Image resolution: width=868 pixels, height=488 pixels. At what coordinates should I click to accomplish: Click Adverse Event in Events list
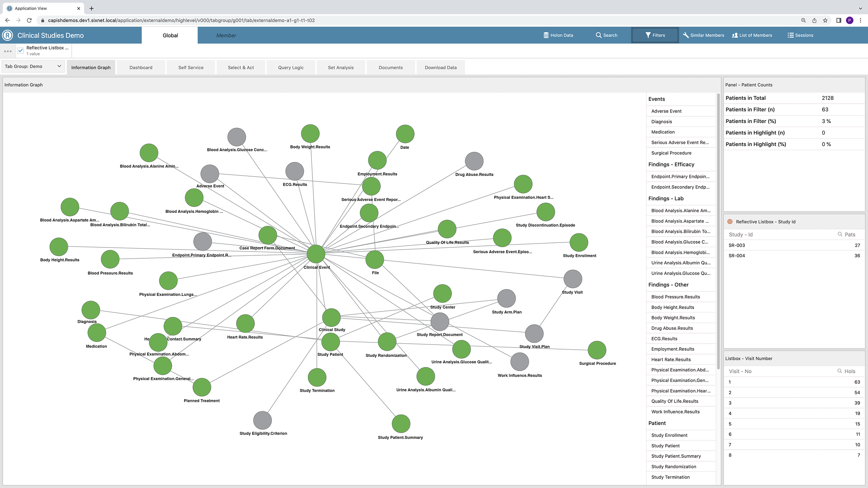point(666,111)
